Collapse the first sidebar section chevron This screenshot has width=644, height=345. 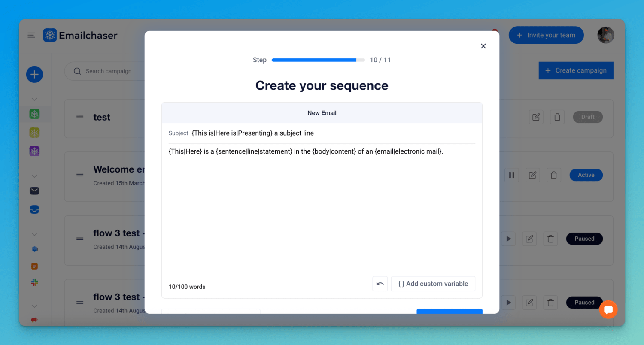[x=34, y=99]
